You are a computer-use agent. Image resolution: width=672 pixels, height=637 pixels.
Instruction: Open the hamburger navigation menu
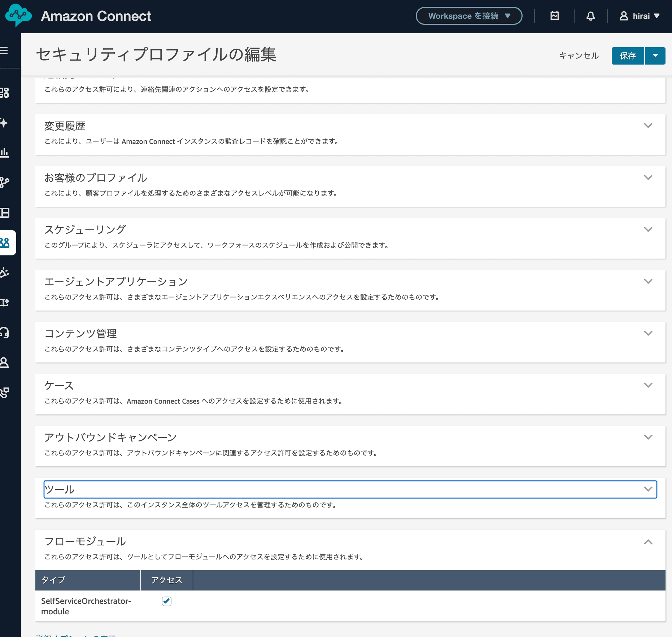tap(4, 51)
